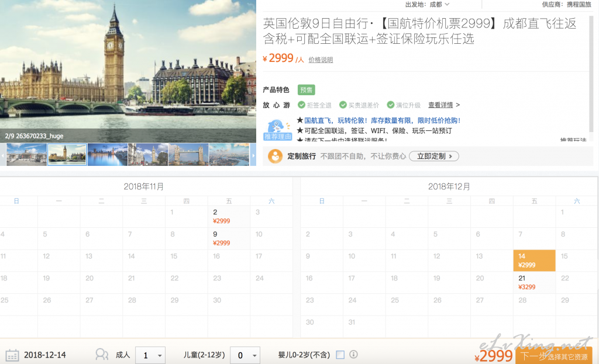Click the 满位升级 guarantee label
This screenshot has width=599, height=364.
click(408, 105)
